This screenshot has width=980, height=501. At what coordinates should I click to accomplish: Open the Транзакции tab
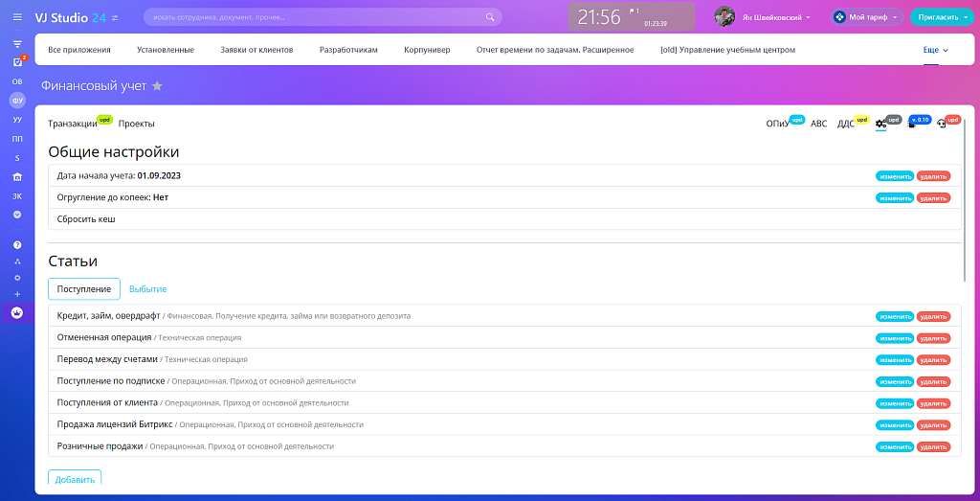click(x=73, y=124)
